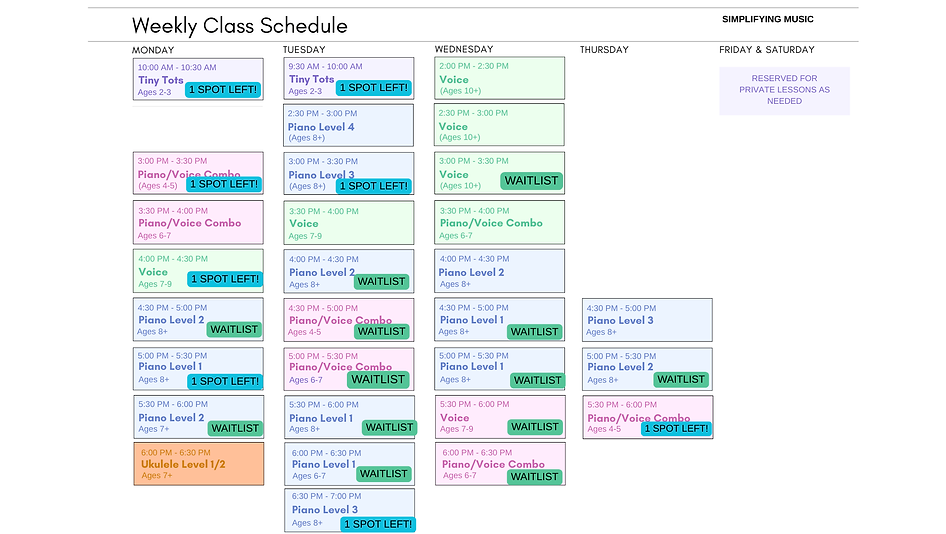Click the Reserved for Private Lessons box
946x534 pixels.
[x=784, y=91]
